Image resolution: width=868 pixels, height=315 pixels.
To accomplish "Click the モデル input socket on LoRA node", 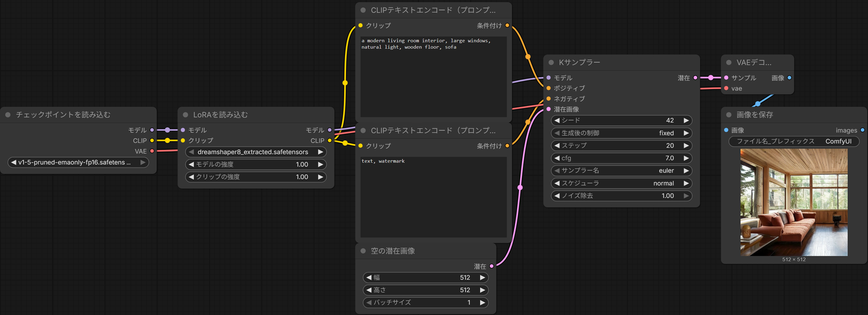I will (183, 130).
